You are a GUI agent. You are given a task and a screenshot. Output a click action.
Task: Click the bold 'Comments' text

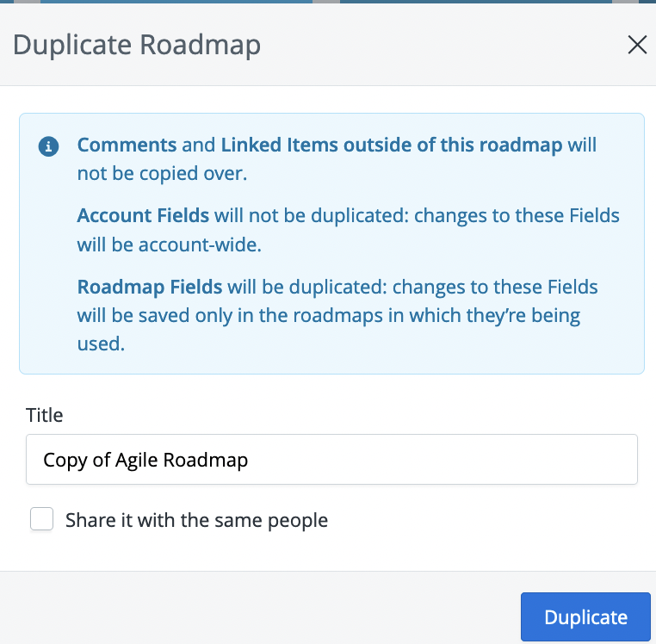(127, 146)
